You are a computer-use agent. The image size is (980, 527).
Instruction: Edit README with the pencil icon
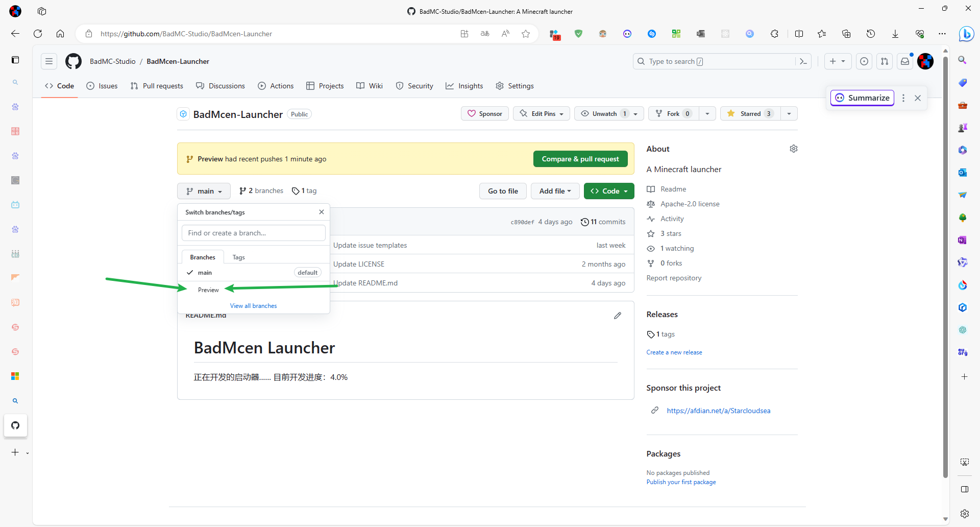tap(618, 316)
